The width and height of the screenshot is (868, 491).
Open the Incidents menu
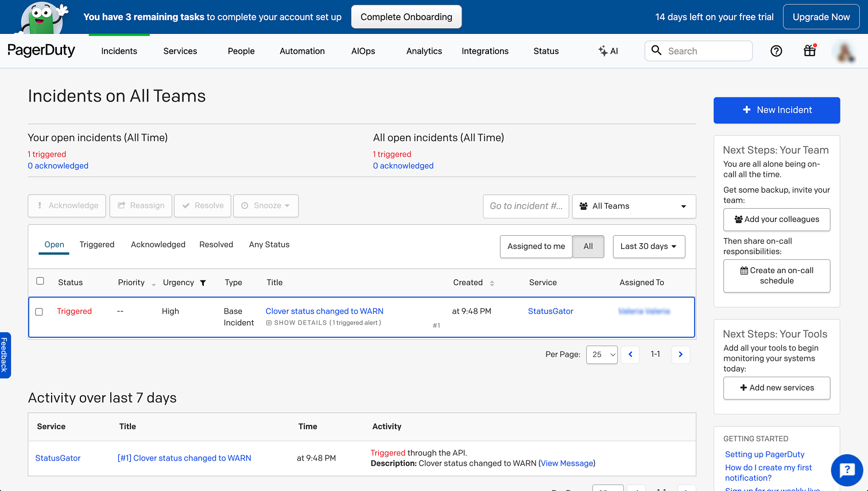pos(119,51)
